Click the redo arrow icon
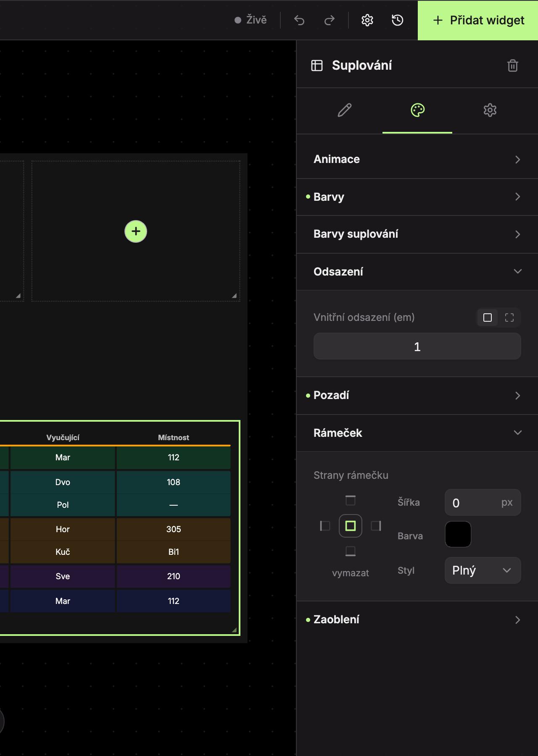538x756 pixels. point(330,20)
